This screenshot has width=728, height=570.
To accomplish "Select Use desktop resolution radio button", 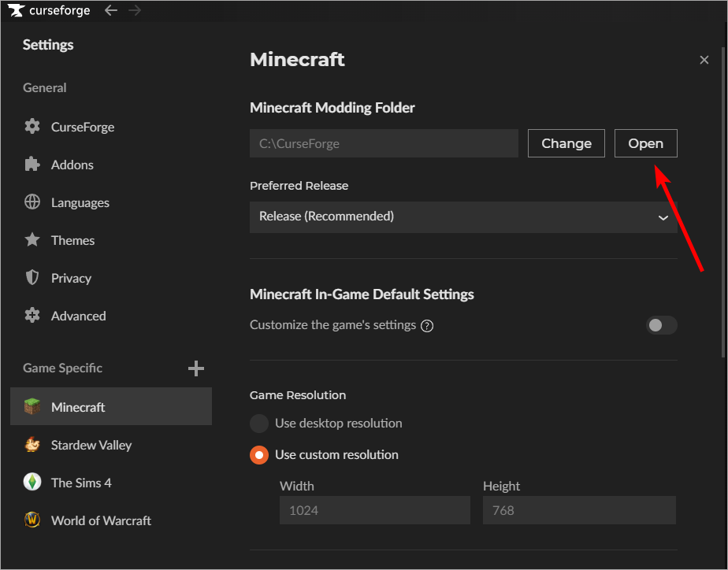I will coord(259,424).
